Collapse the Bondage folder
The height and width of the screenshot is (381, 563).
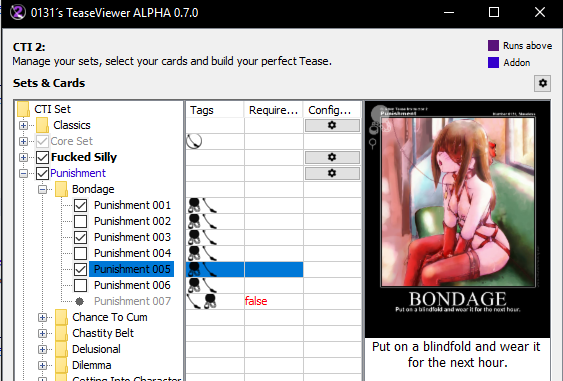[42, 189]
